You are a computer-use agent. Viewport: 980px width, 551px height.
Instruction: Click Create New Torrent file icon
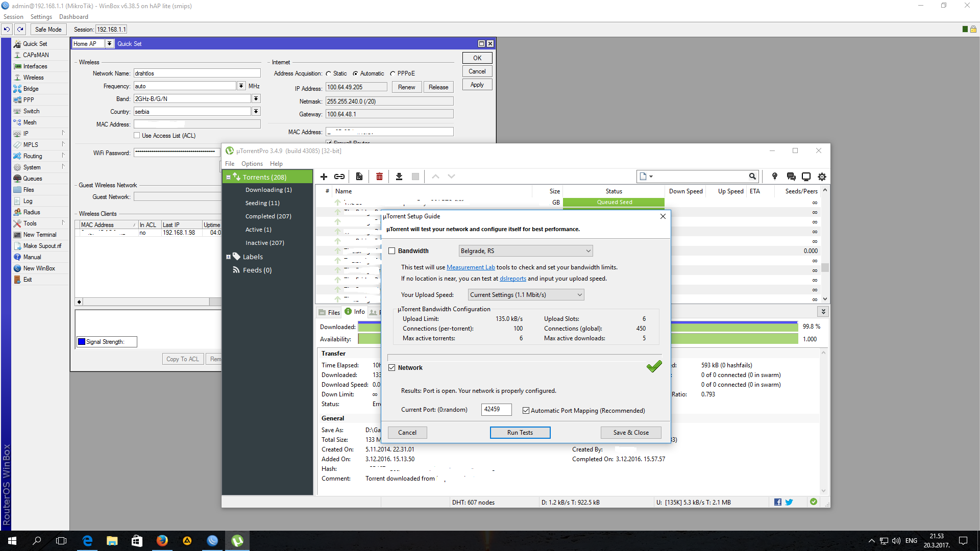(359, 177)
